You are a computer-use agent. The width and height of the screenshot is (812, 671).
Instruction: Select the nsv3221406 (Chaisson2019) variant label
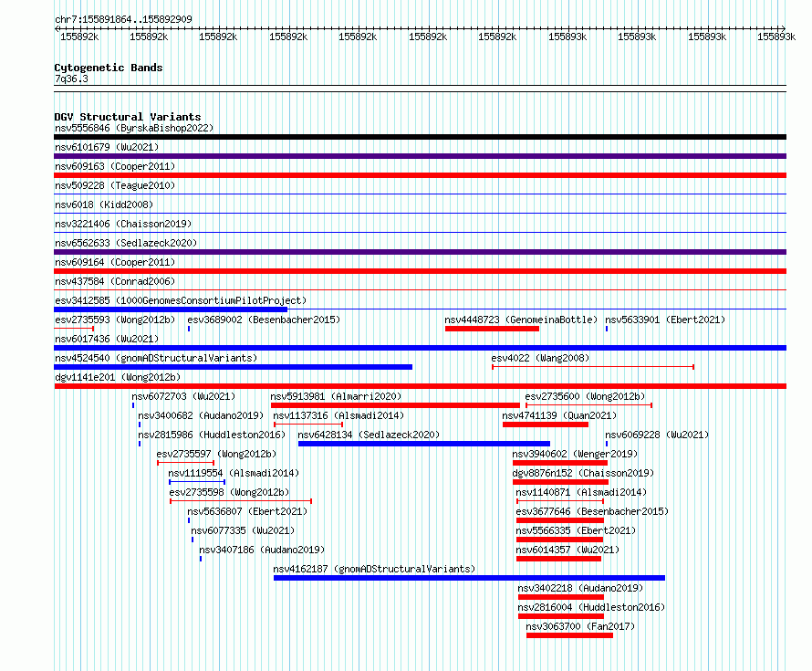[123, 224]
